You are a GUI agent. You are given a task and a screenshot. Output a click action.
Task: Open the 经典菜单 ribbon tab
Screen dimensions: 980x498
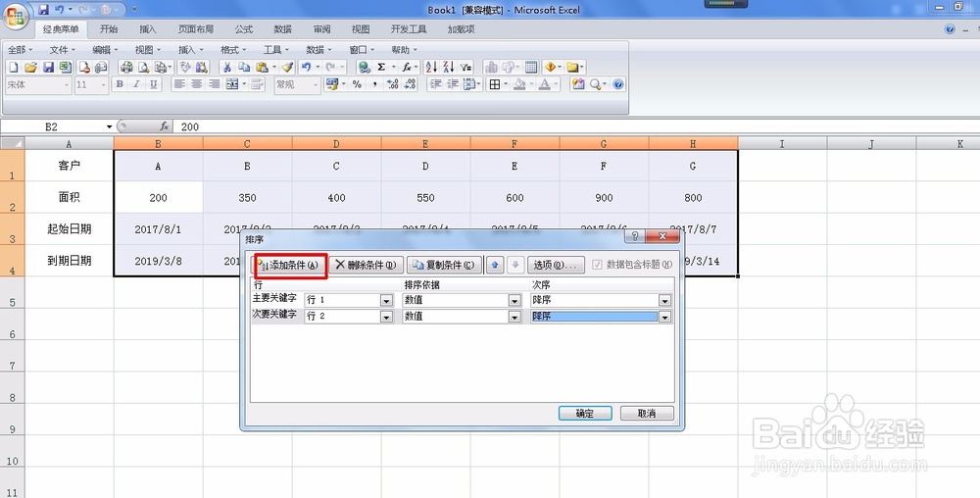pyautogui.click(x=61, y=29)
